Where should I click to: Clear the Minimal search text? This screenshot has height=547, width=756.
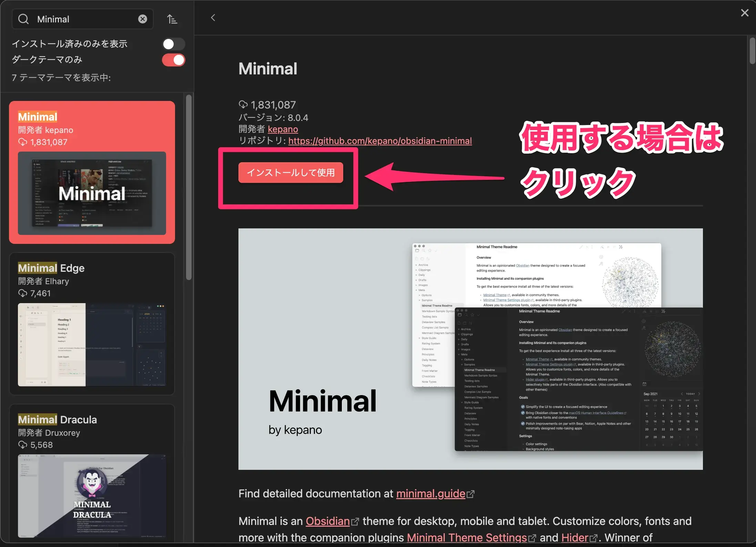tap(143, 19)
